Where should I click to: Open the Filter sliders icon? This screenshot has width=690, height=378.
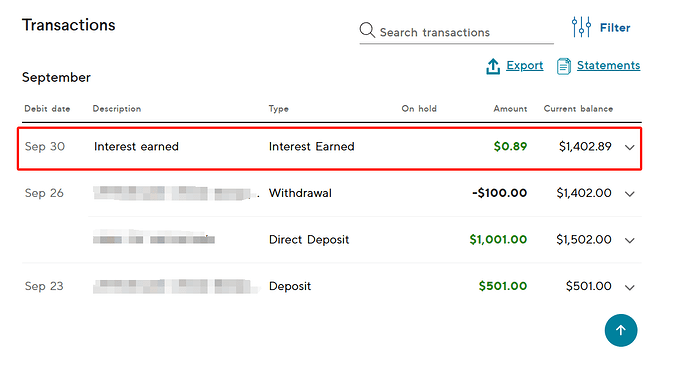pyautogui.click(x=581, y=27)
